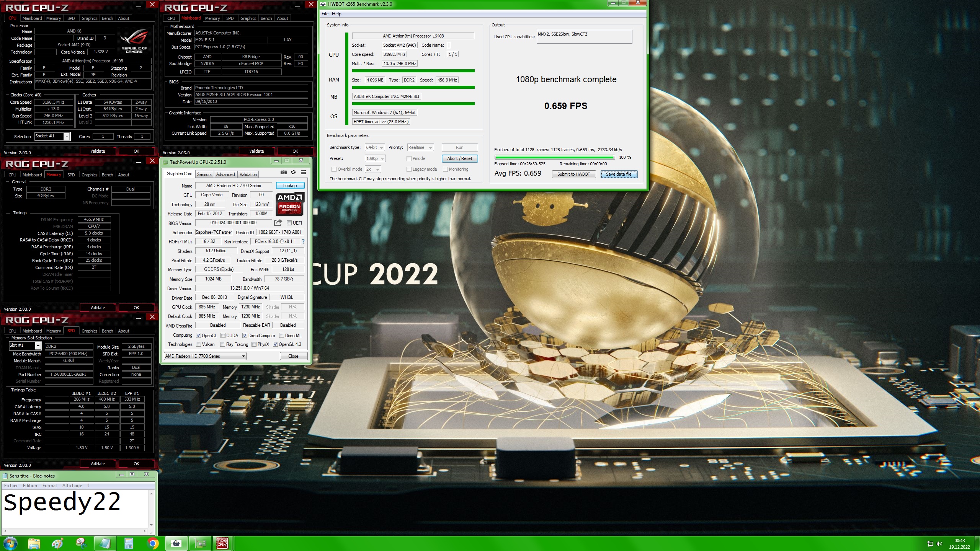The width and height of the screenshot is (980, 551).
Task: Click Validate in CPU-Z Mainboard window
Action: pos(256,151)
